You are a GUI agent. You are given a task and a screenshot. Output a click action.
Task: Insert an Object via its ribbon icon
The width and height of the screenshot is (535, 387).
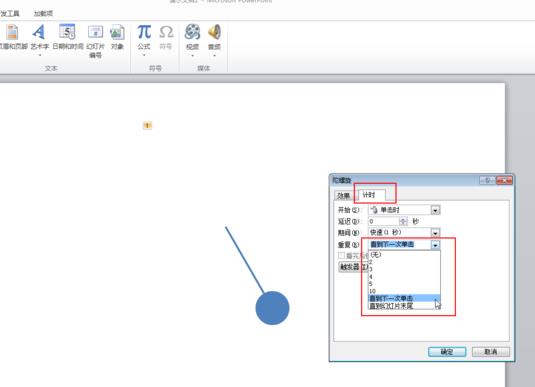pos(117,32)
